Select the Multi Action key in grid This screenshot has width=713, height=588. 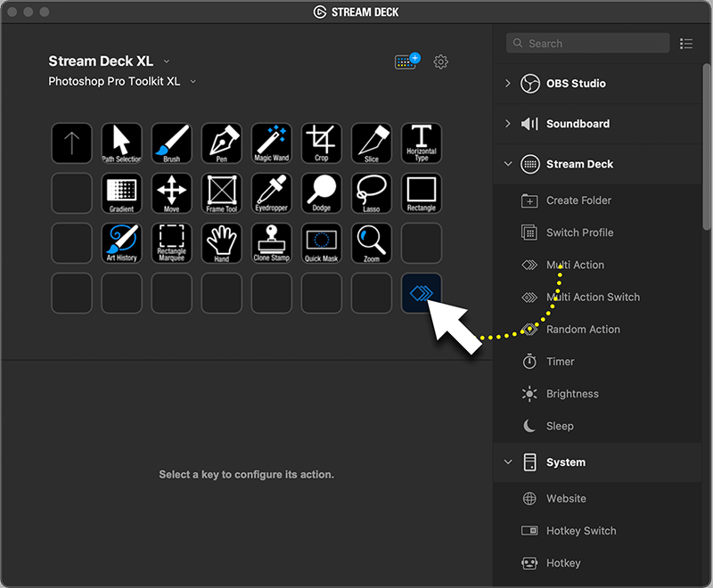[x=422, y=293]
